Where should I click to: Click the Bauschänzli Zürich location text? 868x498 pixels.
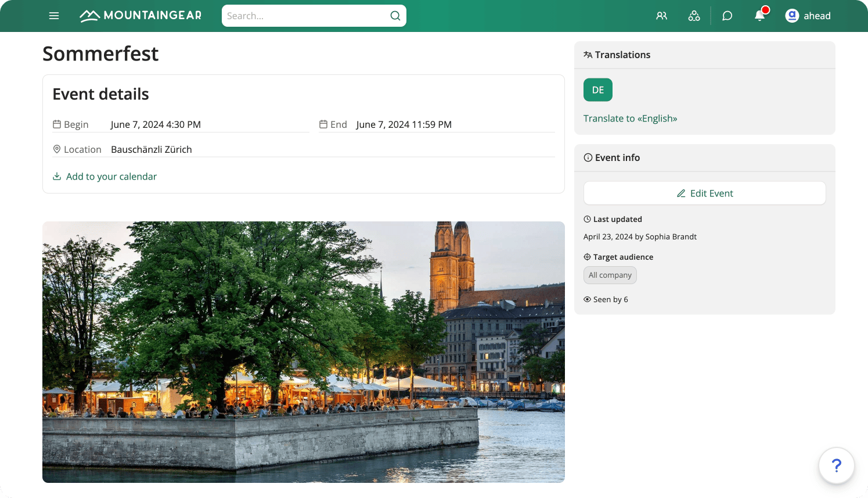[152, 149]
